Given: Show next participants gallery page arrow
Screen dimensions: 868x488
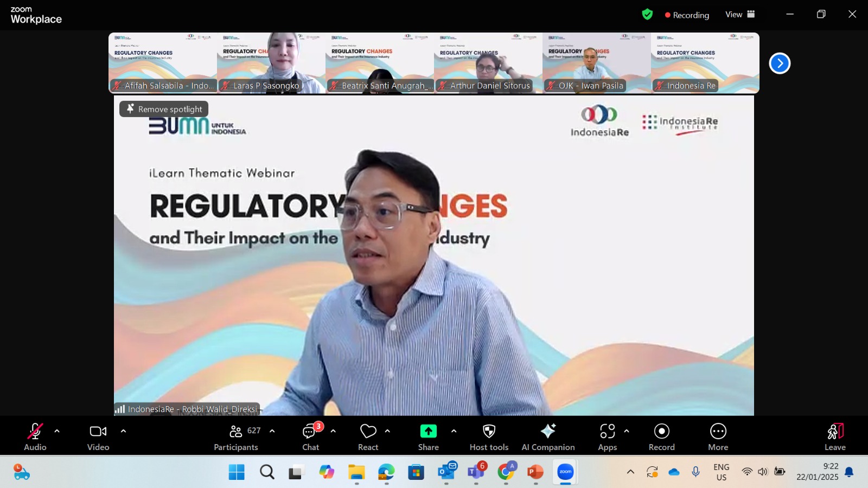Looking at the screenshot, I should (x=780, y=63).
